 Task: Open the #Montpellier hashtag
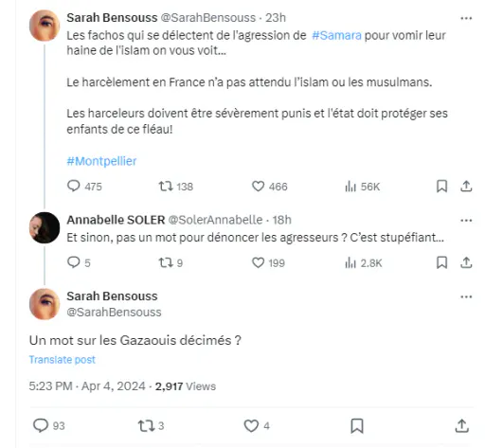[101, 161]
